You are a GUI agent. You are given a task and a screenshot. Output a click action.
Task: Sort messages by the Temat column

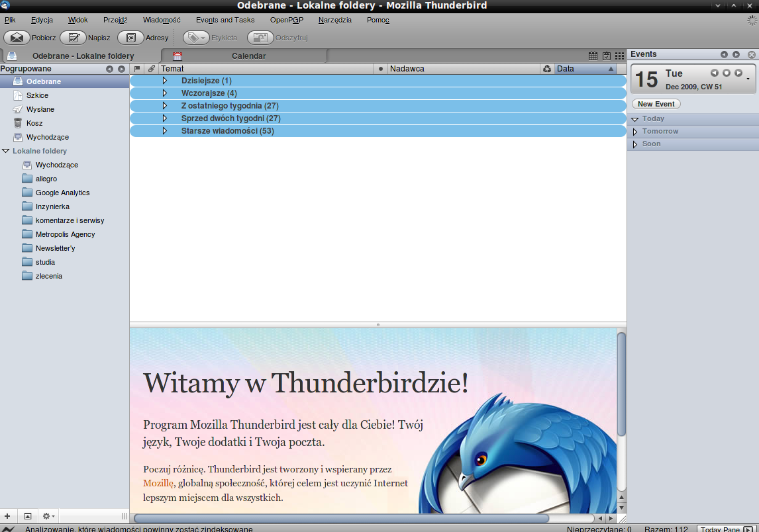266,69
